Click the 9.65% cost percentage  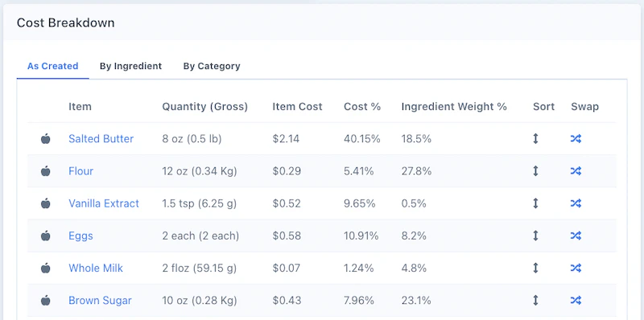coord(360,203)
